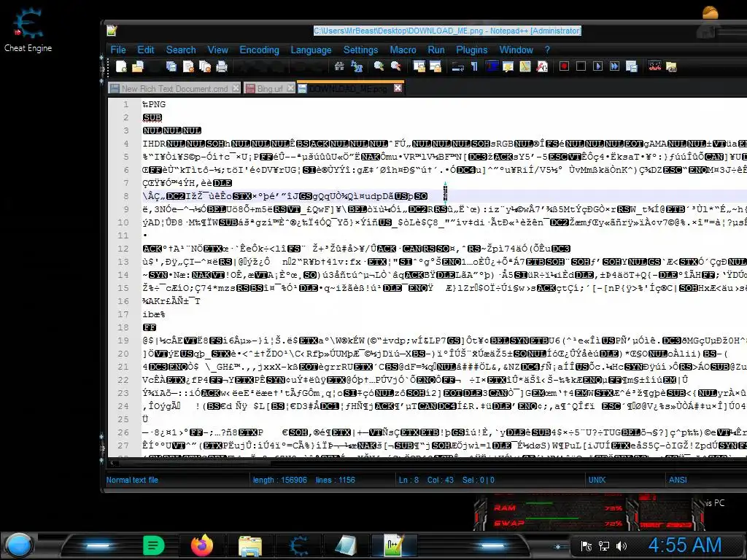
Task: Open the Edit menu
Action: 146,50
